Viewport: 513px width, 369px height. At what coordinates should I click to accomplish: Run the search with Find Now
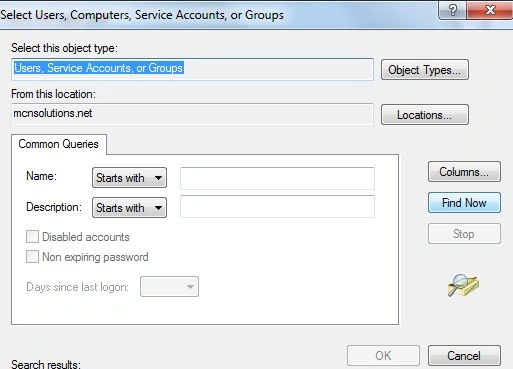tap(464, 203)
